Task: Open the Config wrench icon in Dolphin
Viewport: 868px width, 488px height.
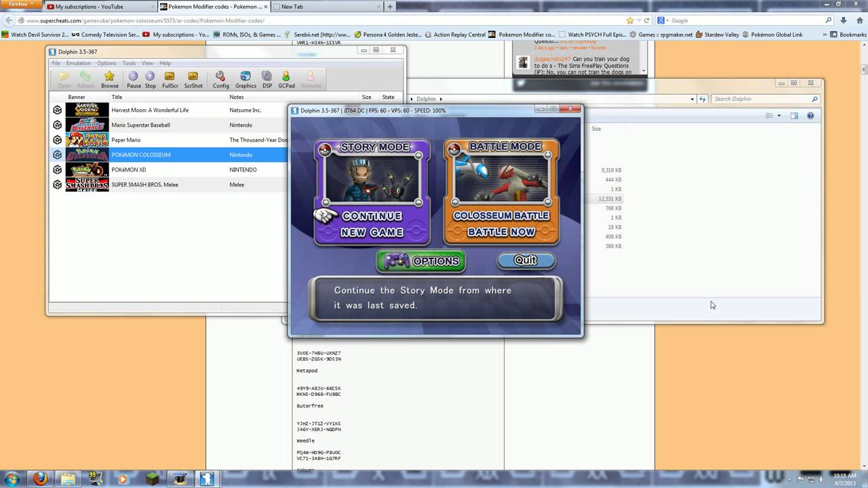Action: click(220, 77)
